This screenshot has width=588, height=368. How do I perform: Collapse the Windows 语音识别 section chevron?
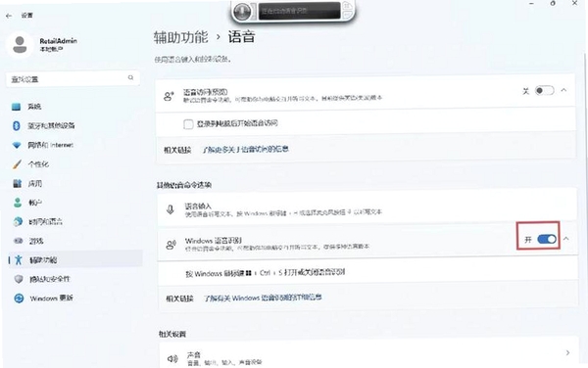point(566,239)
